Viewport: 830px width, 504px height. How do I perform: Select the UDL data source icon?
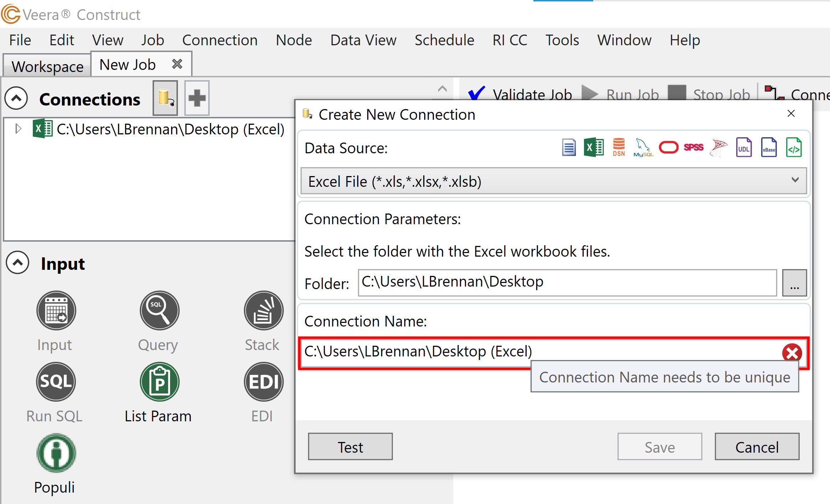[744, 147]
